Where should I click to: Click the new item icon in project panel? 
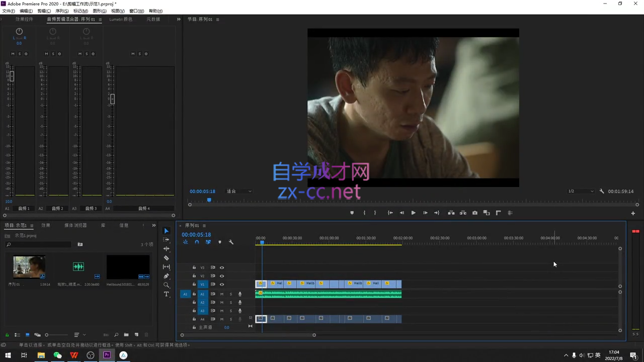click(136, 335)
